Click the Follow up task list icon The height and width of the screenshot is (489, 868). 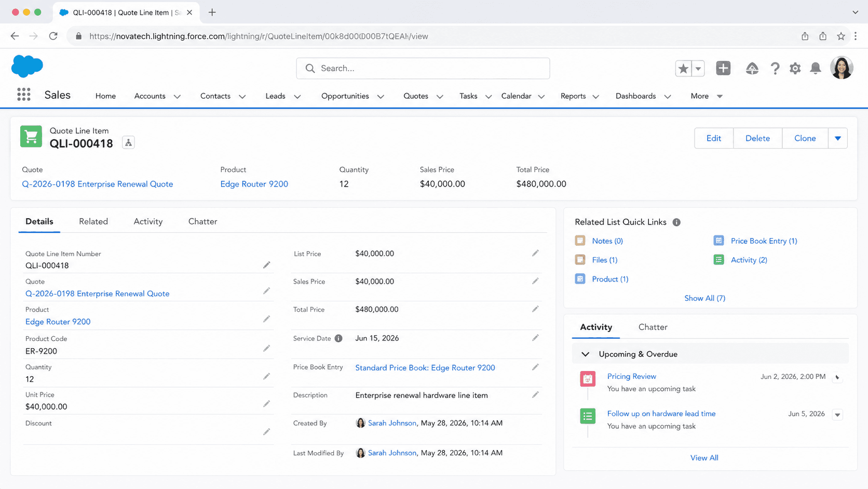click(x=588, y=416)
